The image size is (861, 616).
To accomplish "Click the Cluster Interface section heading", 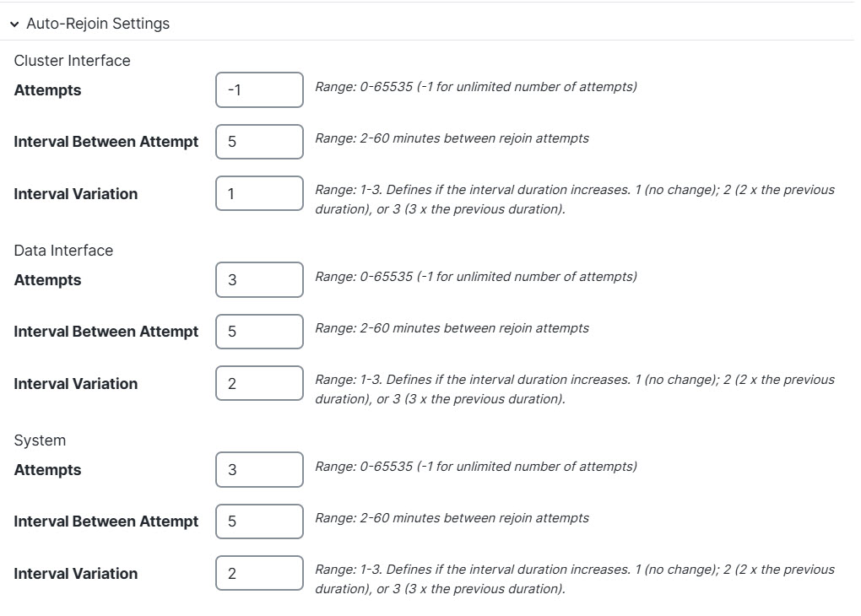I will click(71, 60).
